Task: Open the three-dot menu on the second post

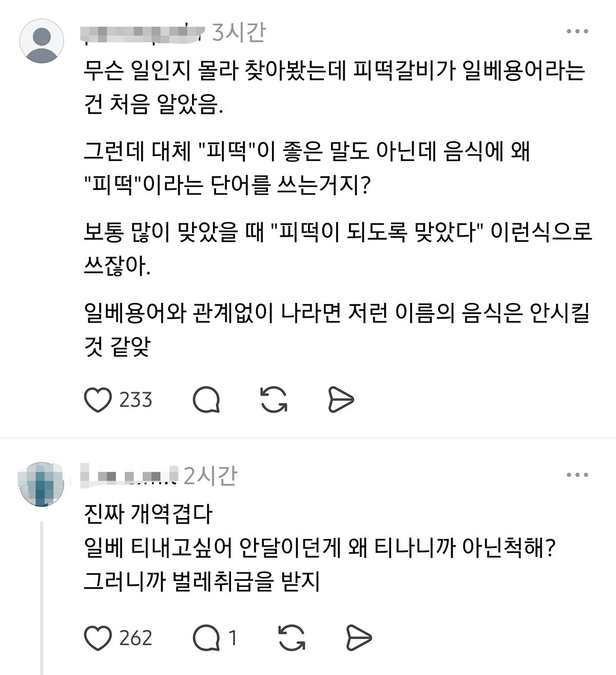Action: click(577, 475)
